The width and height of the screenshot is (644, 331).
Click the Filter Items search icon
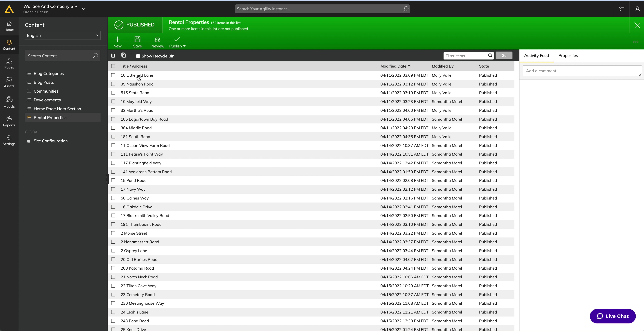[x=490, y=55]
